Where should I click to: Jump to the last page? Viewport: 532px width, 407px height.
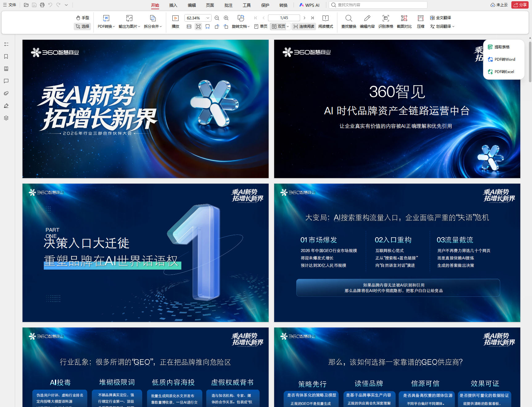pyautogui.click(x=312, y=18)
